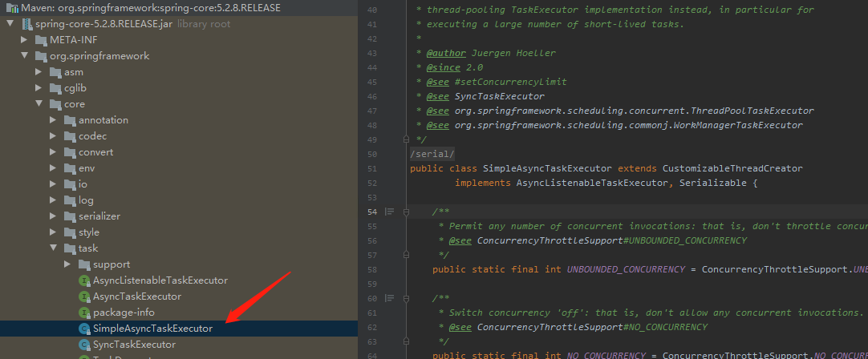Click the annotation package folder icon

tap(70, 120)
